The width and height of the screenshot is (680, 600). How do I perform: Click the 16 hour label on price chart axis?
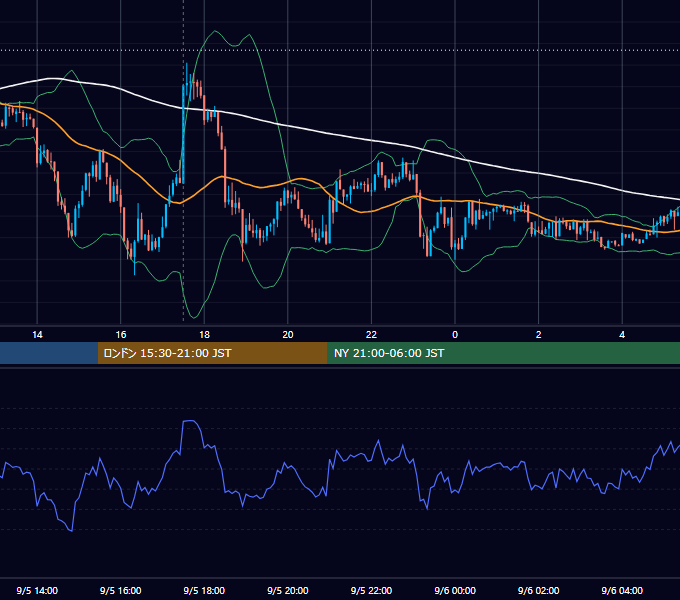coord(121,335)
